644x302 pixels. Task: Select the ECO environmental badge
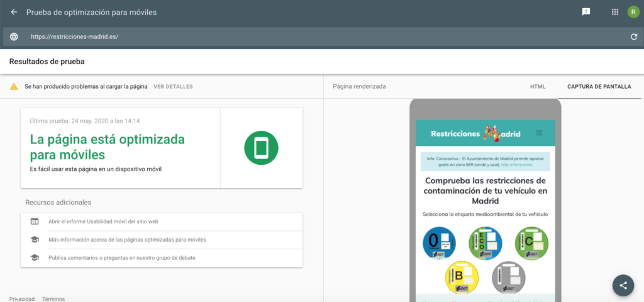coord(486,243)
